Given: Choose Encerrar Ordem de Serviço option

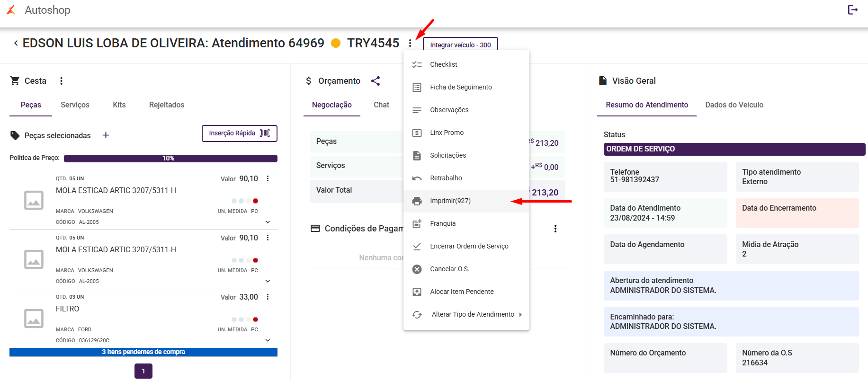Looking at the screenshot, I should [469, 246].
